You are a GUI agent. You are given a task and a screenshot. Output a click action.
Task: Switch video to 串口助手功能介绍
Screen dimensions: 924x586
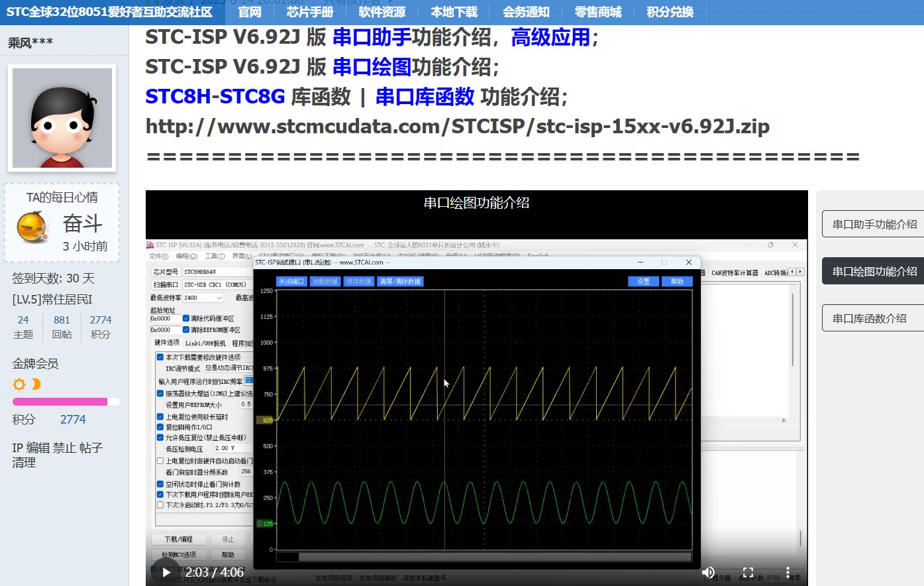point(873,224)
